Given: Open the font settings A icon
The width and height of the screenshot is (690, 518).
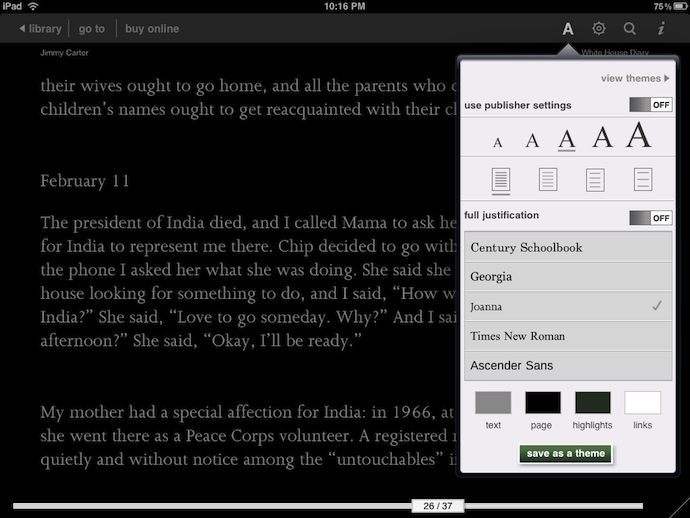Looking at the screenshot, I should (568, 29).
